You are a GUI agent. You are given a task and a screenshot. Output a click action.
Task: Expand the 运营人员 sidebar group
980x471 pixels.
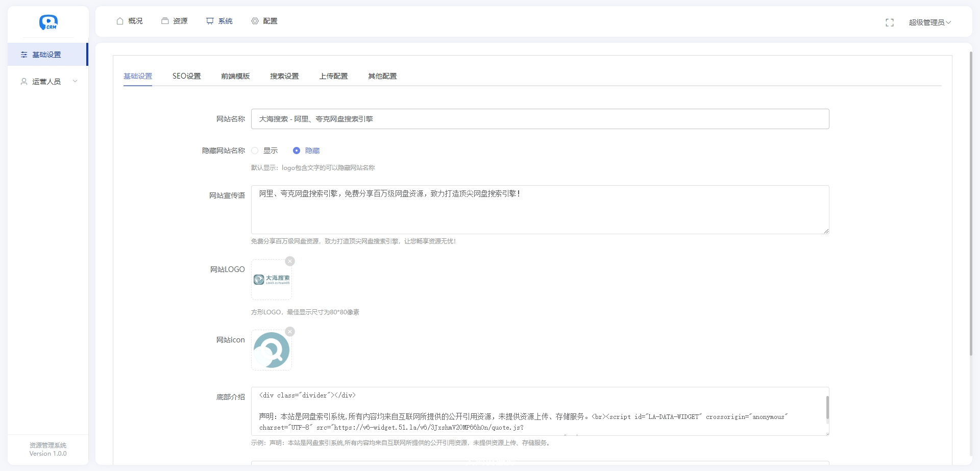point(47,82)
